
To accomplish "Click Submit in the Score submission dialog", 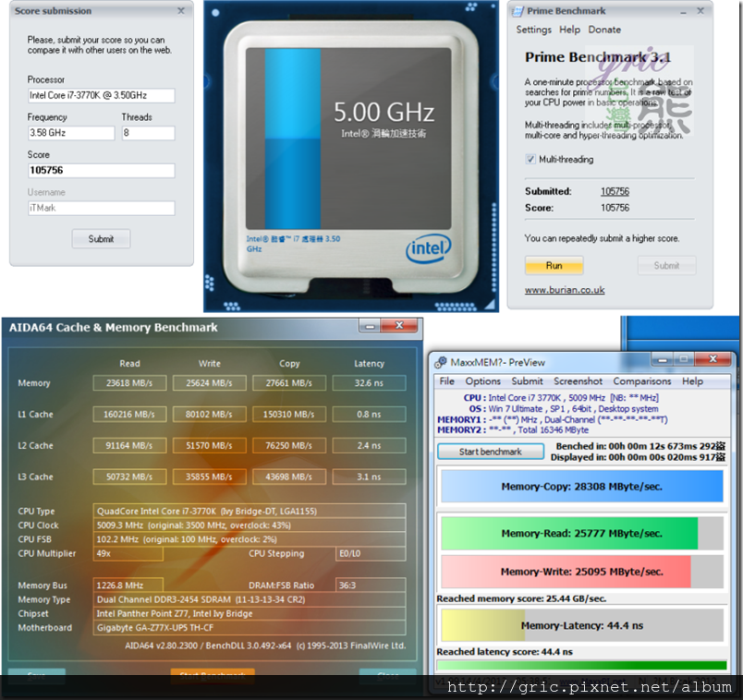I will tap(101, 238).
